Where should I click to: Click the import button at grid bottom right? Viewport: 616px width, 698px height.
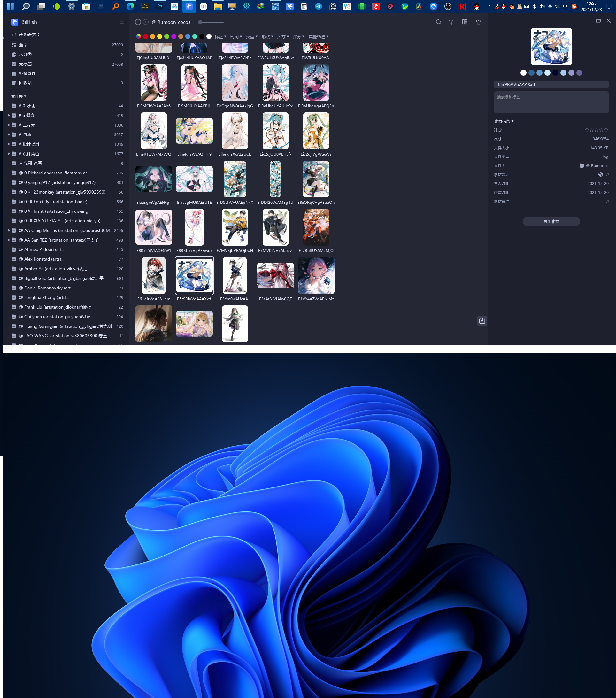tap(482, 321)
